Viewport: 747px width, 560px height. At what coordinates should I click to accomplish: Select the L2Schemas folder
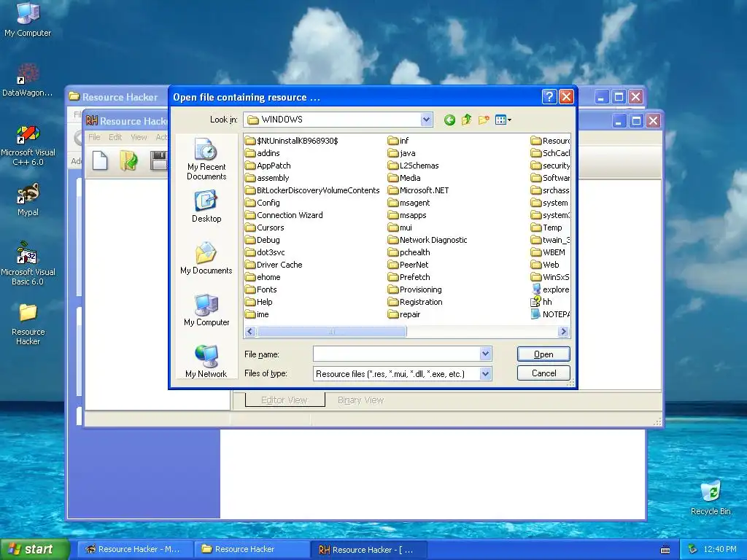click(x=414, y=166)
